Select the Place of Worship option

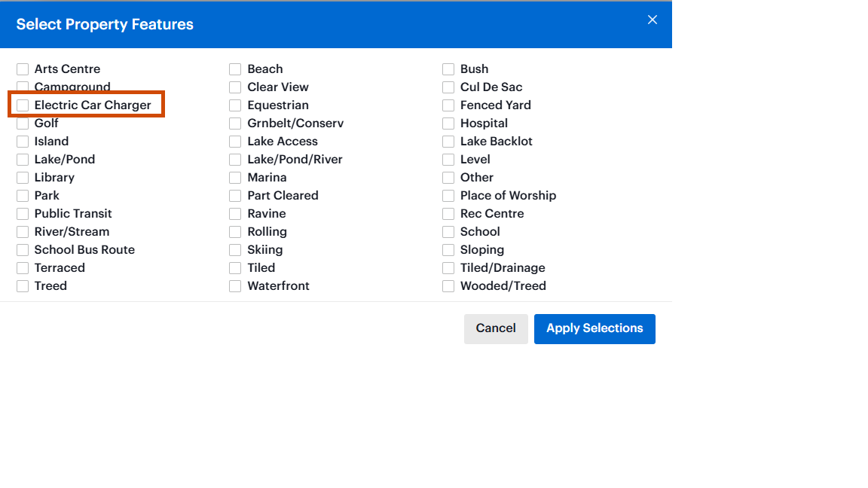pos(448,196)
